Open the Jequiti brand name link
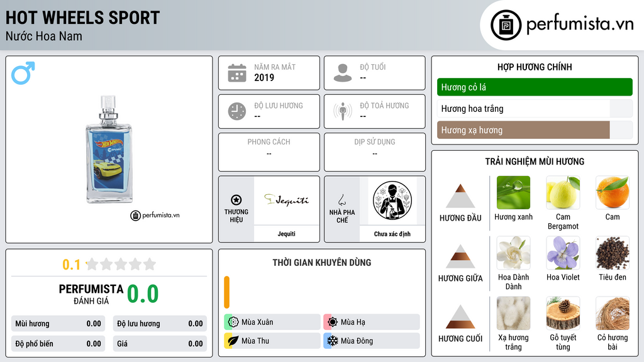644x362 pixels. (x=286, y=234)
